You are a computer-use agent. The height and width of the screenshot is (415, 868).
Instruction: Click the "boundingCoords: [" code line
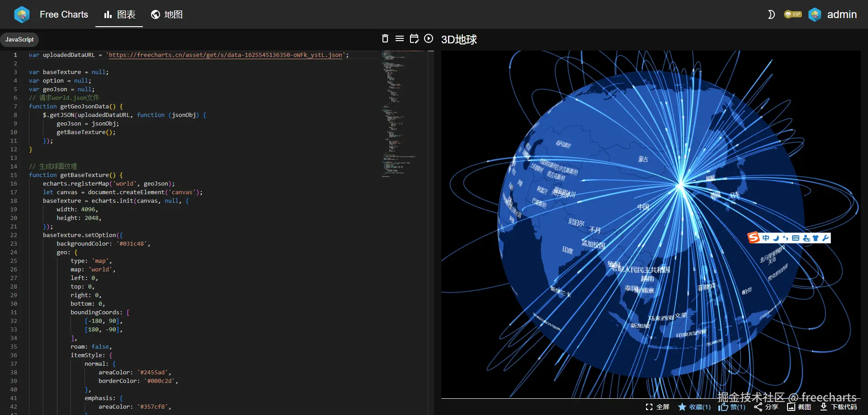(x=100, y=312)
